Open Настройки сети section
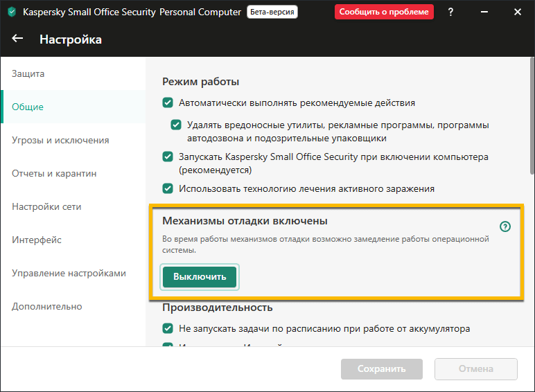Screen dimensions: 535x392 (x=46, y=206)
